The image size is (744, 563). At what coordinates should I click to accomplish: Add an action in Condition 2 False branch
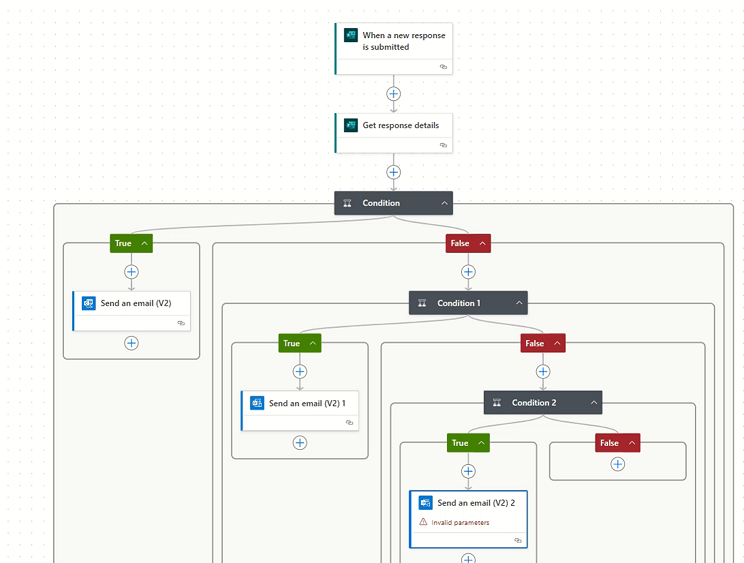(618, 464)
